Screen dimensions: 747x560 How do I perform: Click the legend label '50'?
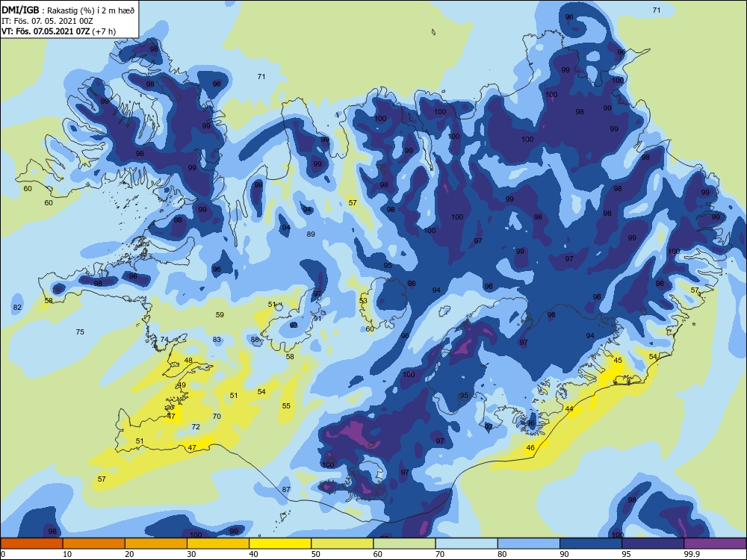pos(315,554)
